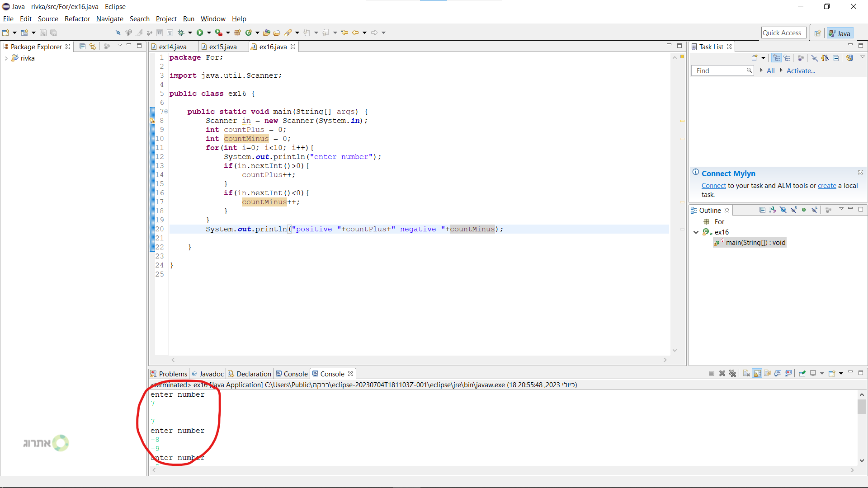Toggle Categorized view in Task List toolbar
Screen dimensions: 868x488
click(776, 58)
